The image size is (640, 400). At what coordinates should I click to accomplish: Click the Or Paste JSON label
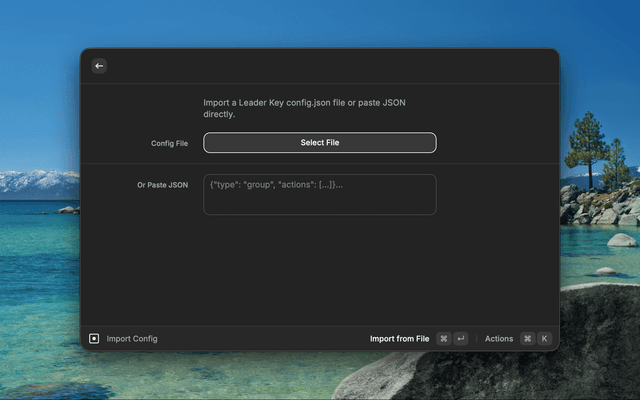(x=162, y=185)
